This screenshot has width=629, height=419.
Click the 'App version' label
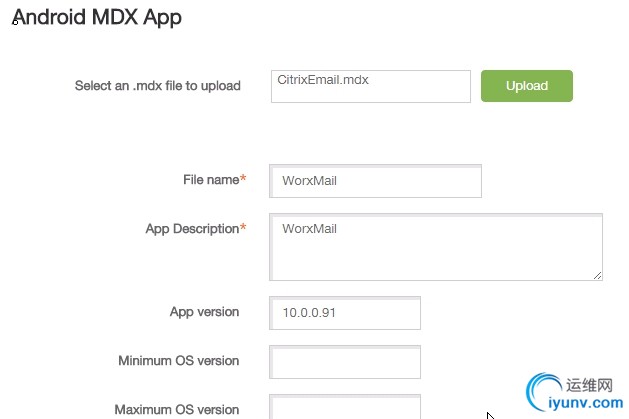point(204,312)
